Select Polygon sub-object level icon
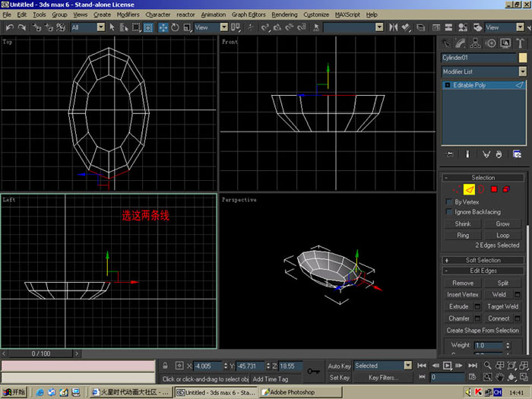The height and width of the screenshot is (399, 532). (x=494, y=189)
